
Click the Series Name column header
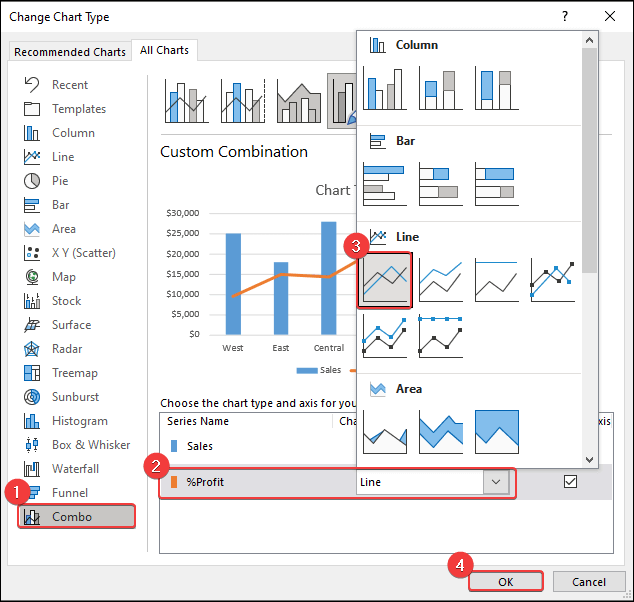pyautogui.click(x=198, y=421)
